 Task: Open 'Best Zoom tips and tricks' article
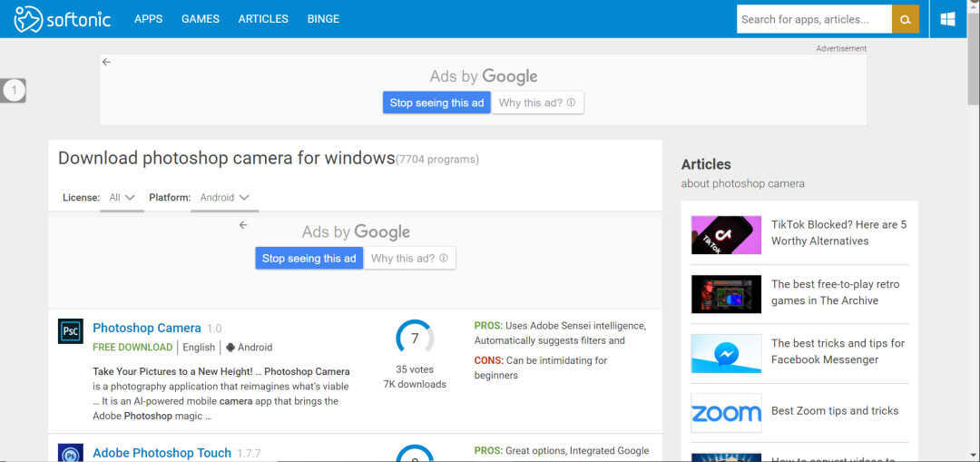[x=835, y=411]
